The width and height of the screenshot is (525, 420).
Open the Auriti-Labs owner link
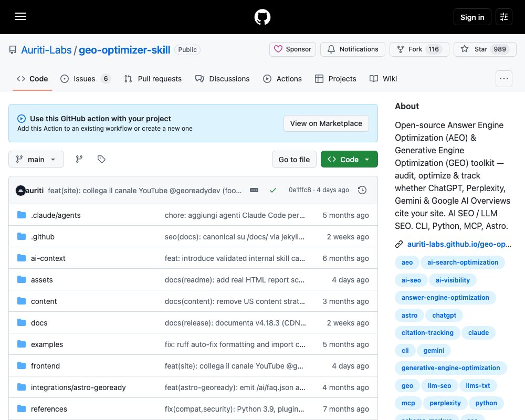(x=46, y=50)
